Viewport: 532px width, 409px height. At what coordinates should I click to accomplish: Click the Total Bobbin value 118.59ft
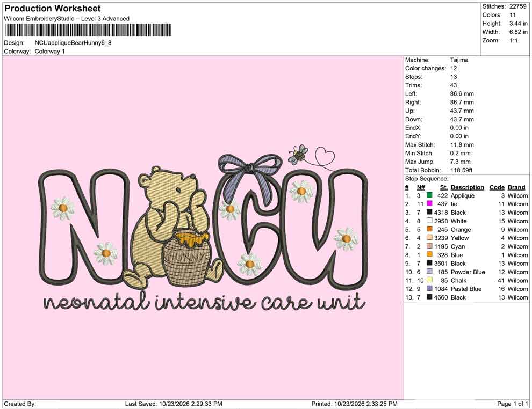tap(461, 170)
